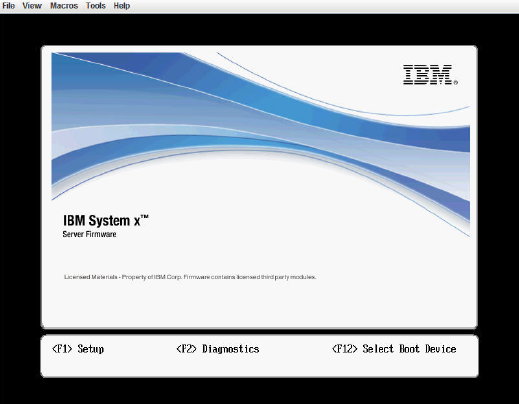Click the <F12> key hint

(345, 349)
